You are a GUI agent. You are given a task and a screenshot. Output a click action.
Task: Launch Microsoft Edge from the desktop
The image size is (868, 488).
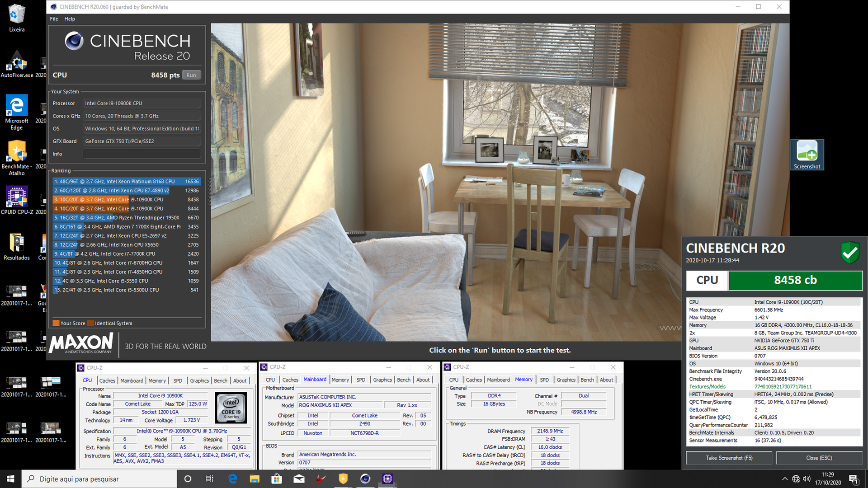(17, 112)
